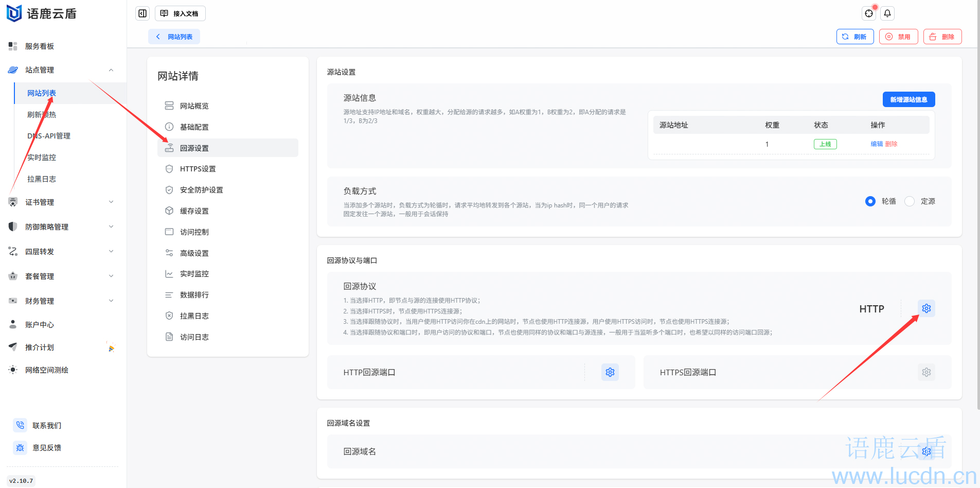Image resolution: width=980 pixels, height=488 pixels.
Task: Click the 安全防护设置 protection shield icon
Action: (170, 189)
